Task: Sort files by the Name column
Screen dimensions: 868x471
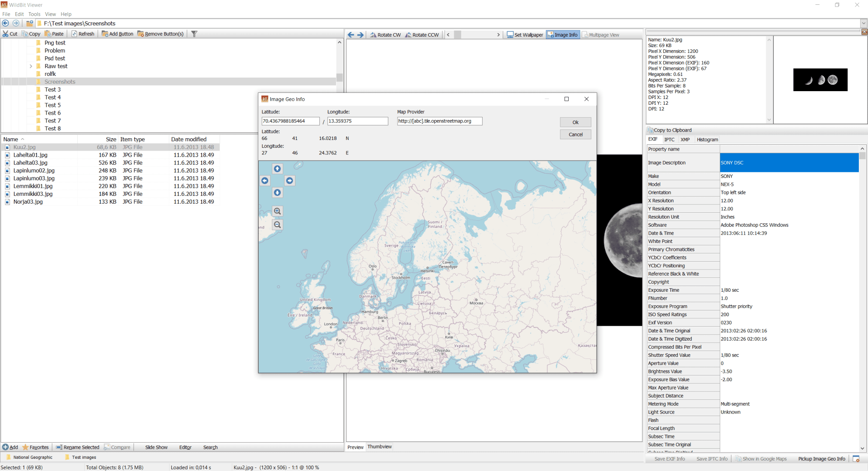Action: (39, 139)
